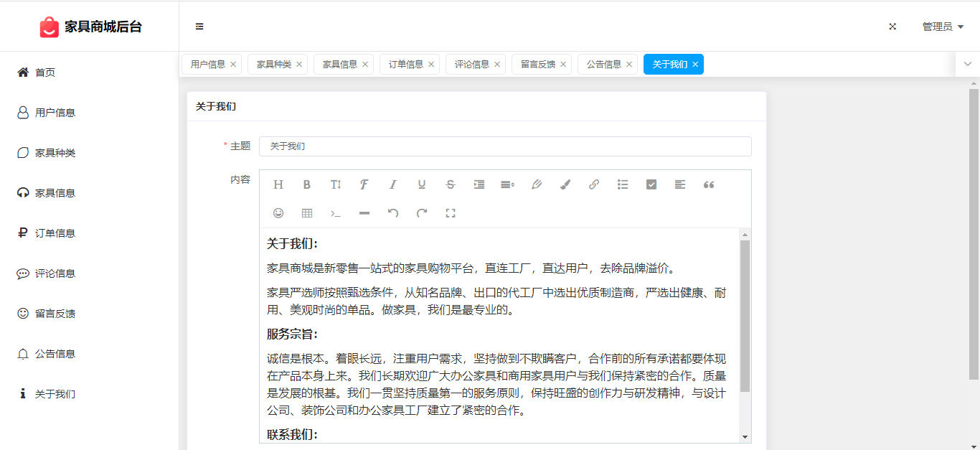Toggle the todo checkbox list tool
The image size is (980, 450).
651,184
